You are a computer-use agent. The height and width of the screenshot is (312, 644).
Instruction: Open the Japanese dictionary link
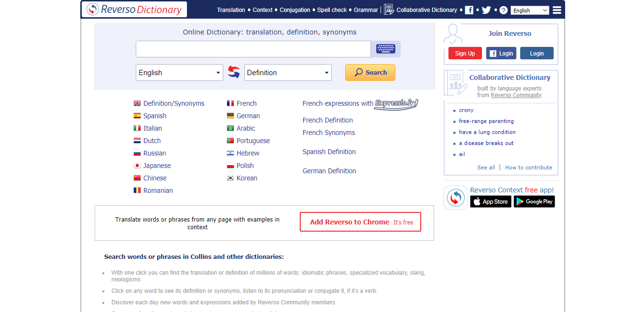[157, 166]
